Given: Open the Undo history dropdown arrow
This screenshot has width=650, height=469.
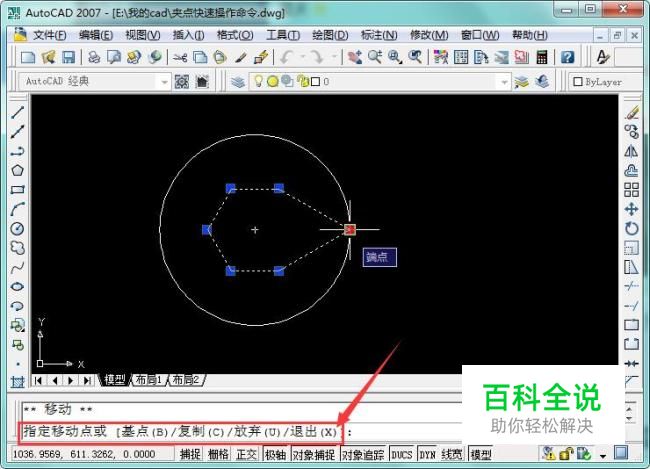Looking at the screenshot, I should pos(303,57).
